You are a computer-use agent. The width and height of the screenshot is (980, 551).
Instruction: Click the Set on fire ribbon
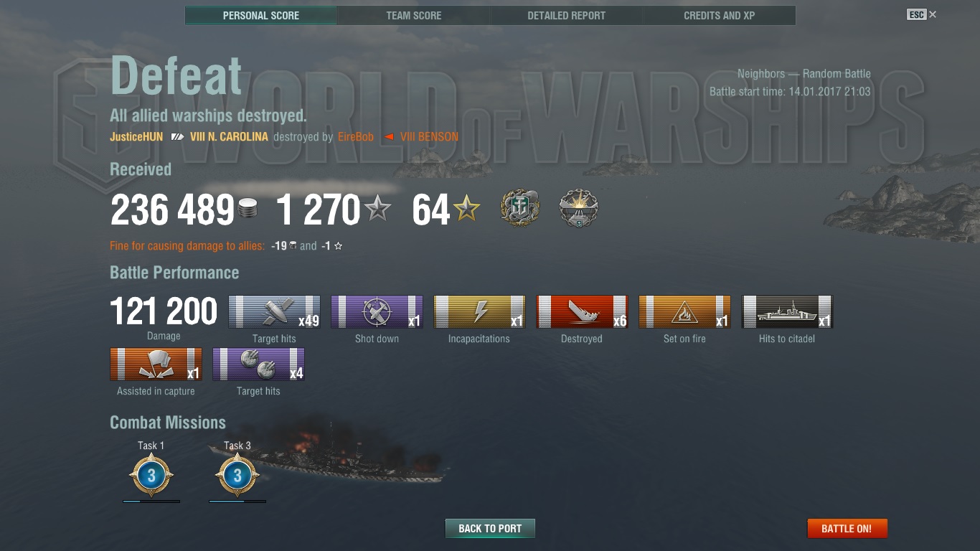684,312
